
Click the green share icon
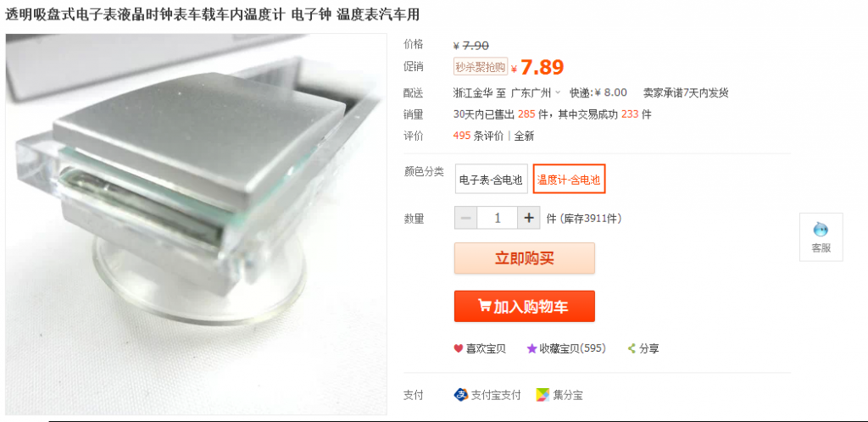[x=631, y=349]
